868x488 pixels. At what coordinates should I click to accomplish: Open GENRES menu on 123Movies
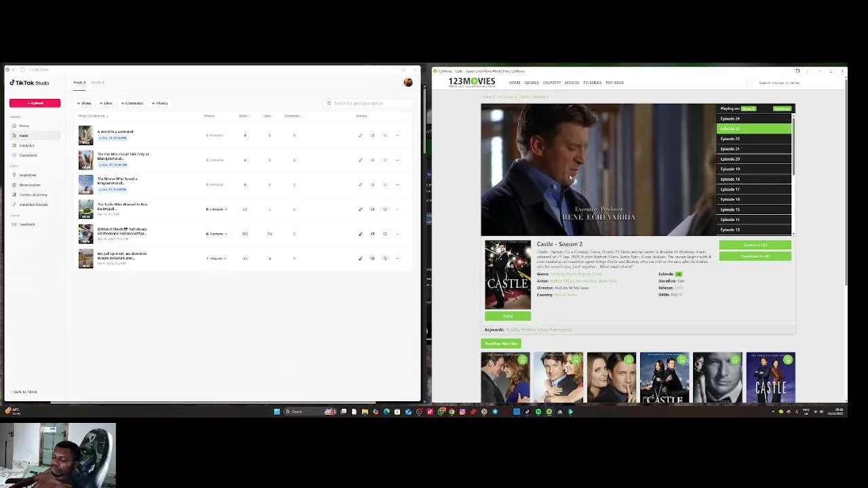point(531,83)
